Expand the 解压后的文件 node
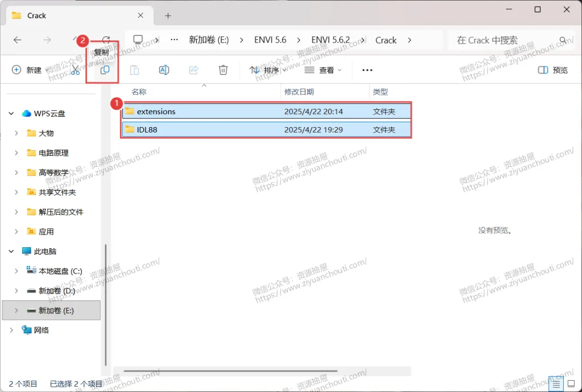The height and width of the screenshot is (392, 582). click(16, 212)
